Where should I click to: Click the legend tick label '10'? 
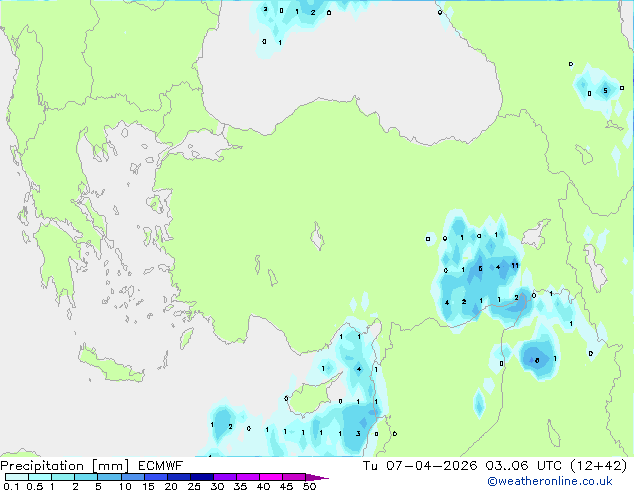pos(125,486)
